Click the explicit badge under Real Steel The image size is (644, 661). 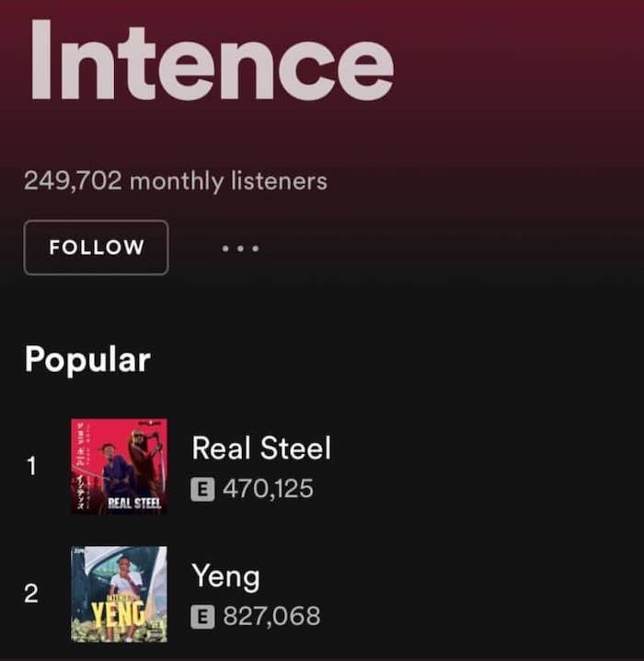pos(202,489)
